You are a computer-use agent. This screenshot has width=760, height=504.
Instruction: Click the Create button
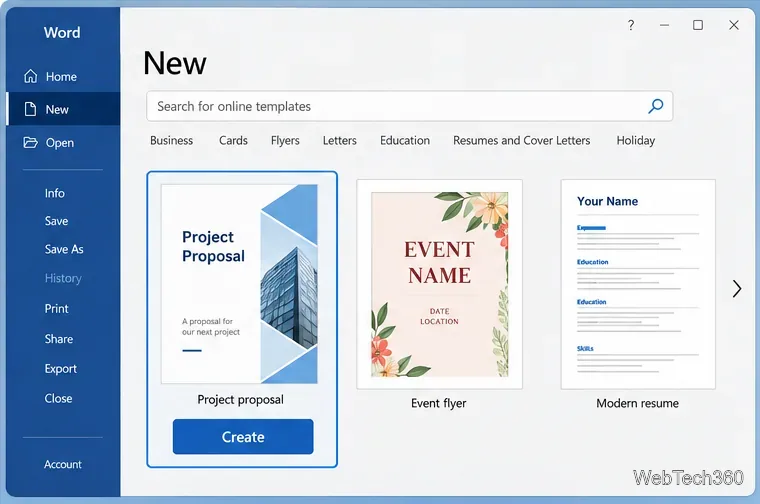point(243,437)
